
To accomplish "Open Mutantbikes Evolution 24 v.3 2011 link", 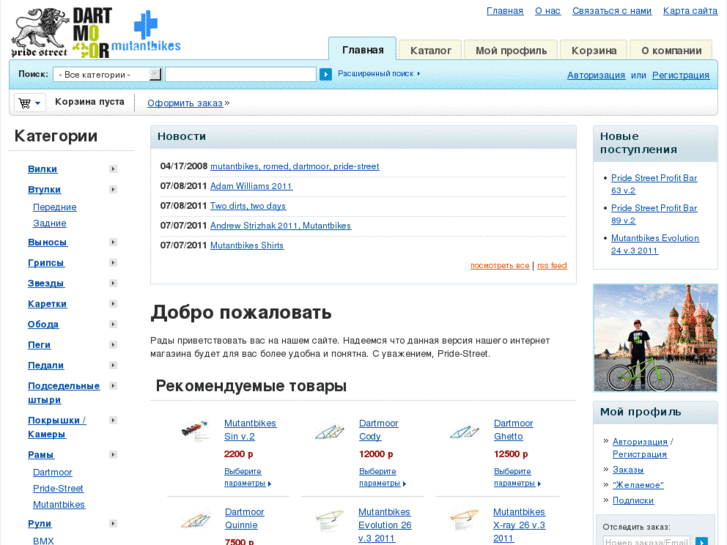I will pyautogui.click(x=655, y=244).
